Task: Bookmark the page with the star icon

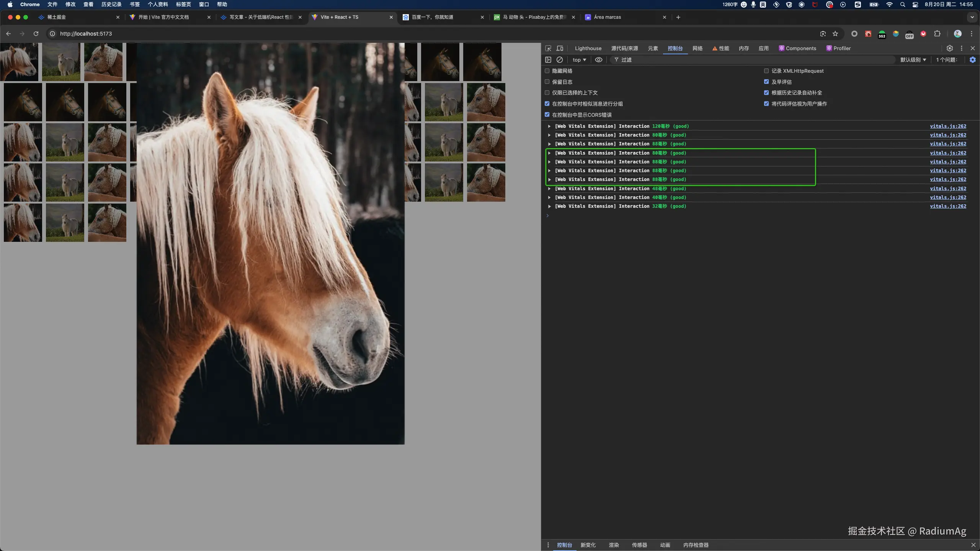Action: pyautogui.click(x=835, y=34)
